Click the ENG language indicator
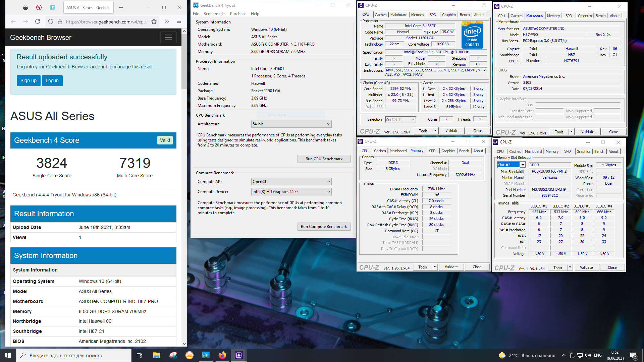The height and width of the screenshot is (362, 644). pos(598,355)
